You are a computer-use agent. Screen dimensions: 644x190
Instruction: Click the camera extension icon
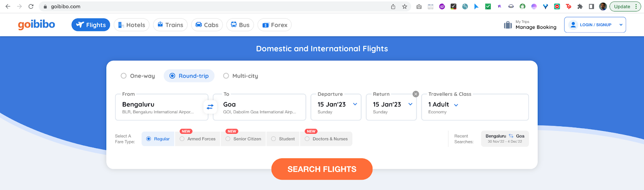click(x=419, y=6)
